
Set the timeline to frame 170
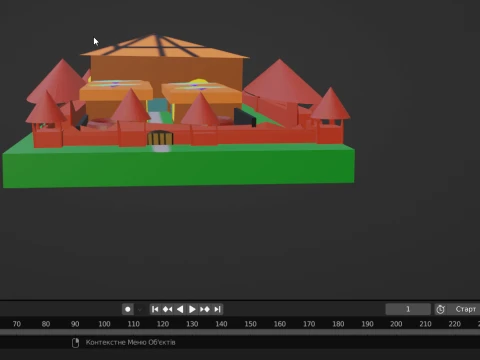[x=309, y=324]
